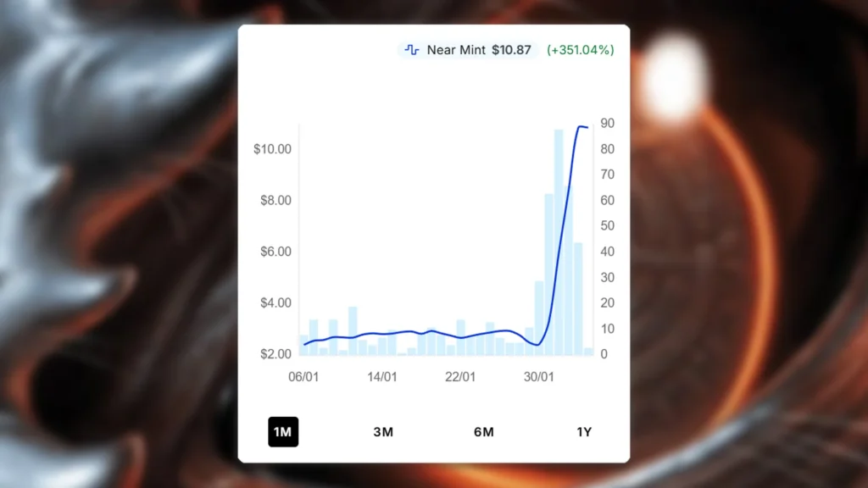This screenshot has height=488, width=868.
Task: Select the 06/01 date label
Action: coord(305,377)
